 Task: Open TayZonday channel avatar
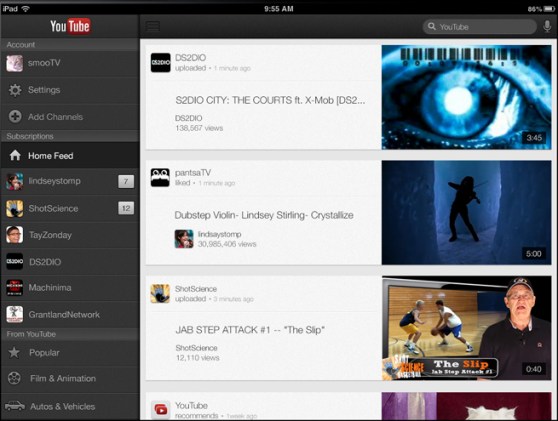[x=15, y=235]
